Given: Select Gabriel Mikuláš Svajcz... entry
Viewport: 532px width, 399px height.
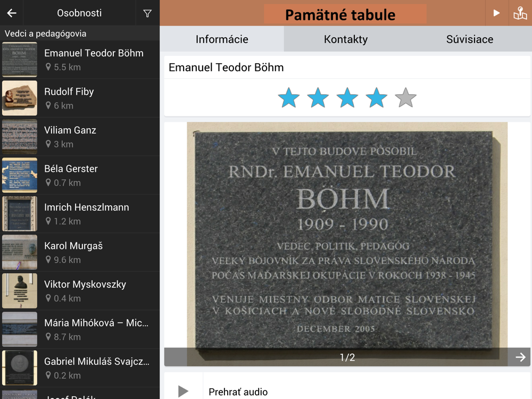Looking at the screenshot, I should [x=80, y=368].
